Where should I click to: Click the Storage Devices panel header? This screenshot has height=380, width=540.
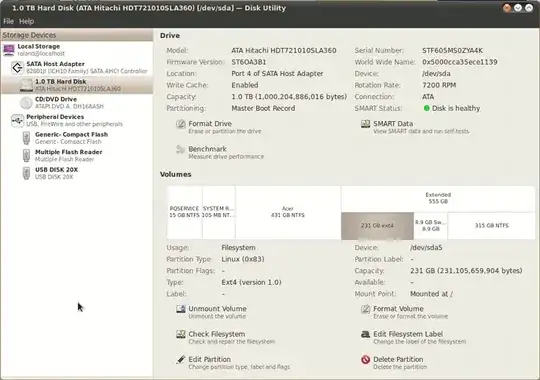coord(77,35)
